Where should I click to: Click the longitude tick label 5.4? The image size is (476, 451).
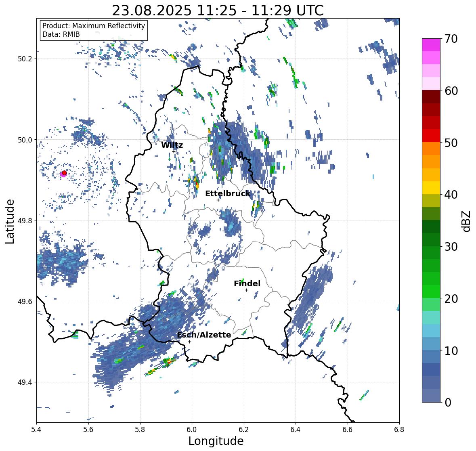(x=36, y=429)
